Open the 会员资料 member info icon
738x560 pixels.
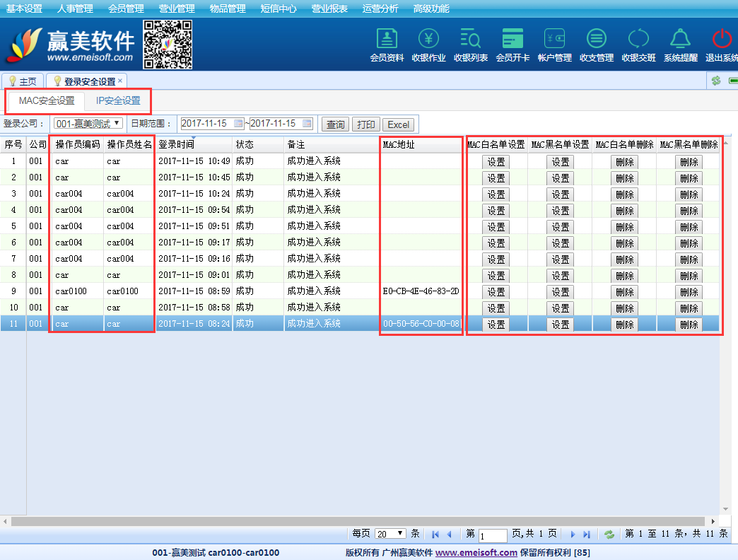[387, 40]
